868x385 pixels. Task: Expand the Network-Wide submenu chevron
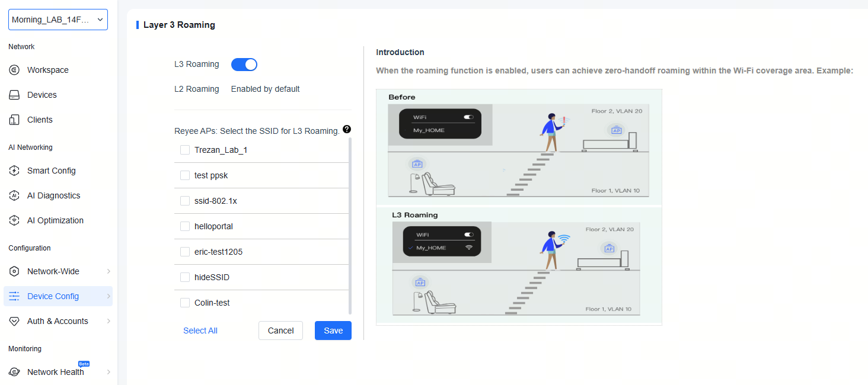pyautogui.click(x=108, y=271)
